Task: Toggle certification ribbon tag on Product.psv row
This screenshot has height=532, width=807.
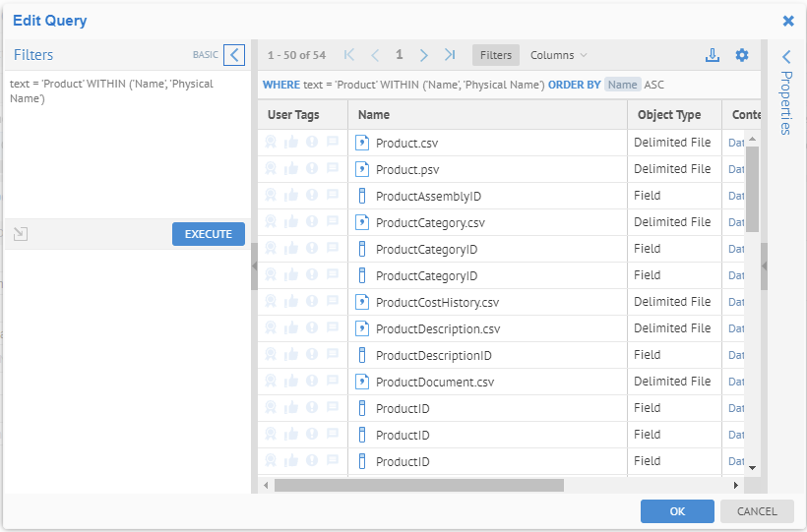Action: tap(271, 169)
